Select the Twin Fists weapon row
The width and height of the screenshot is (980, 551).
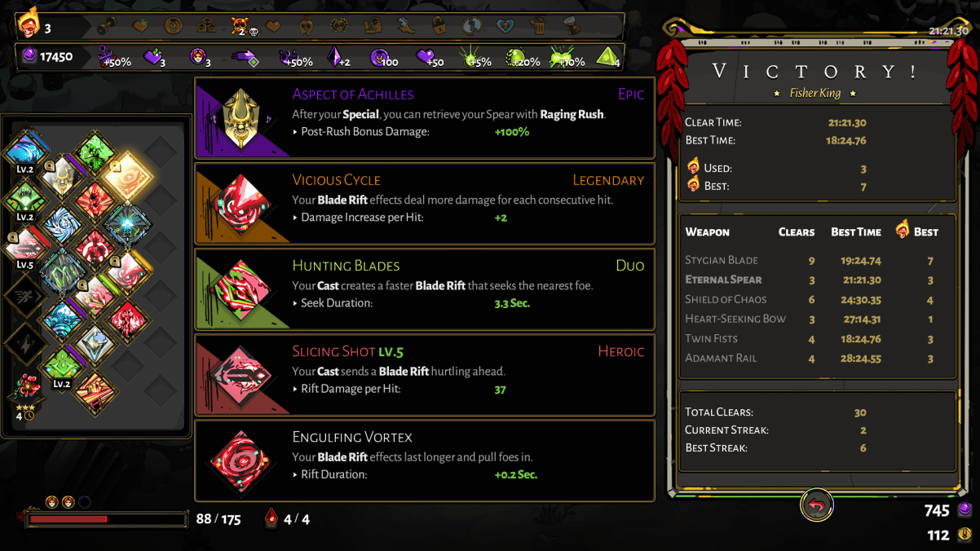pos(817,339)
